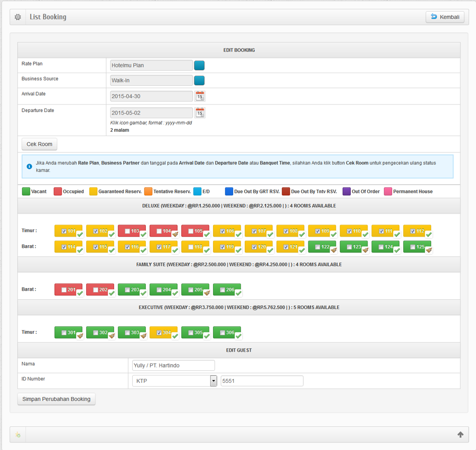Open the Departure Date calendar picker
Viewport: 476px width, 450px height.
pos(200,113)
